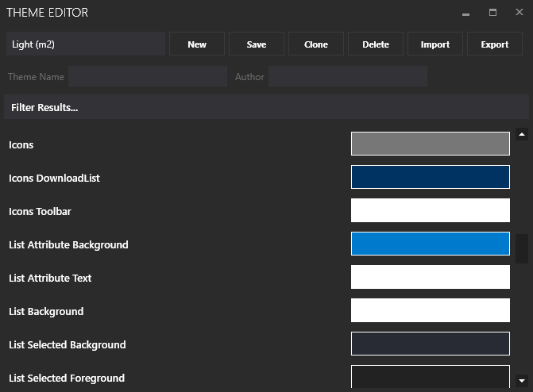Delete the selected theme
The width and height of the screenshot is (533, 392).
click(x=376, y=44)
